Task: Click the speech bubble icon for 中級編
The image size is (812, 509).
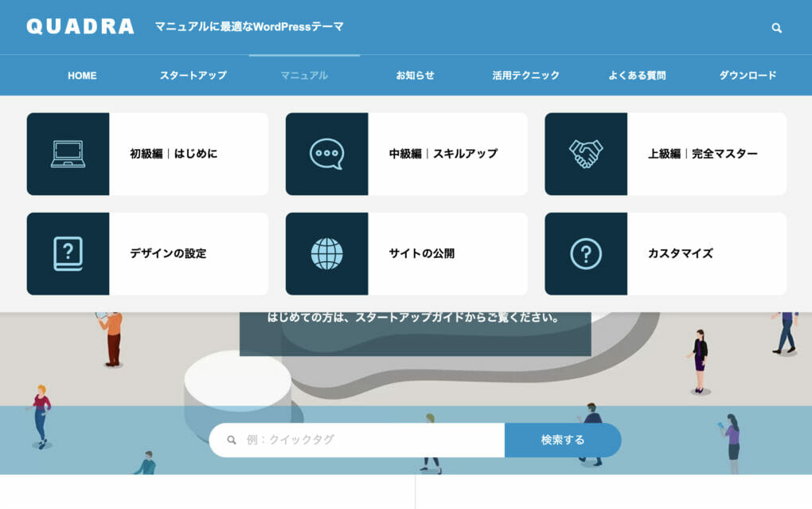Action: click(326, 152)
